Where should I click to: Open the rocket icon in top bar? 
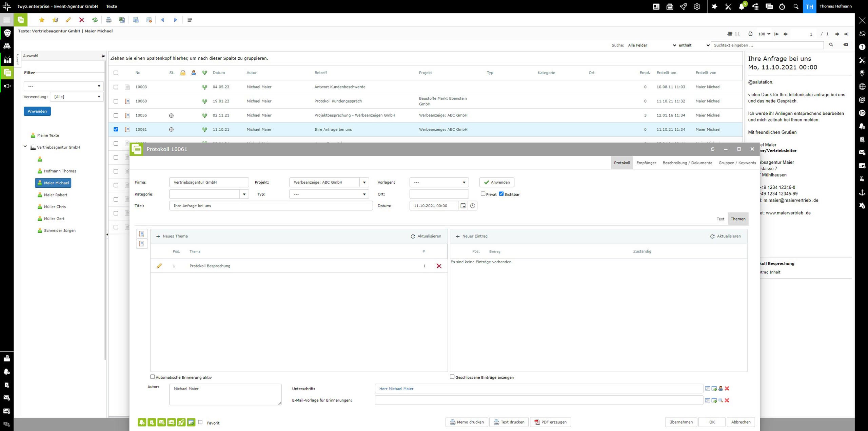coord(683,6)
